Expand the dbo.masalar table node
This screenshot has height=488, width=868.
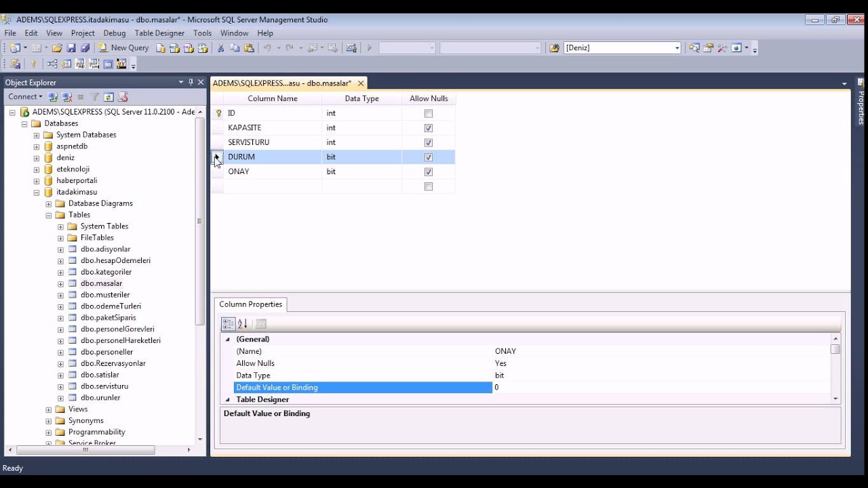60,284
